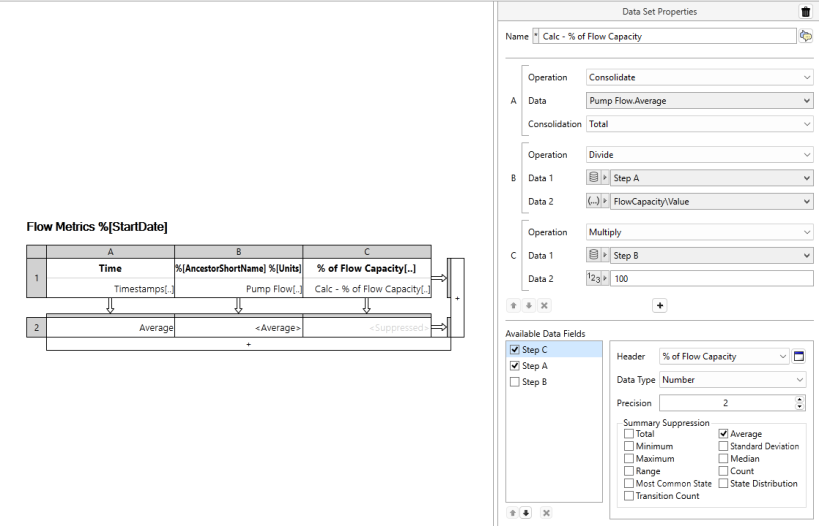Click the Name input field
This screenshot has height=526, width=819.
click(x=667, y=36)
